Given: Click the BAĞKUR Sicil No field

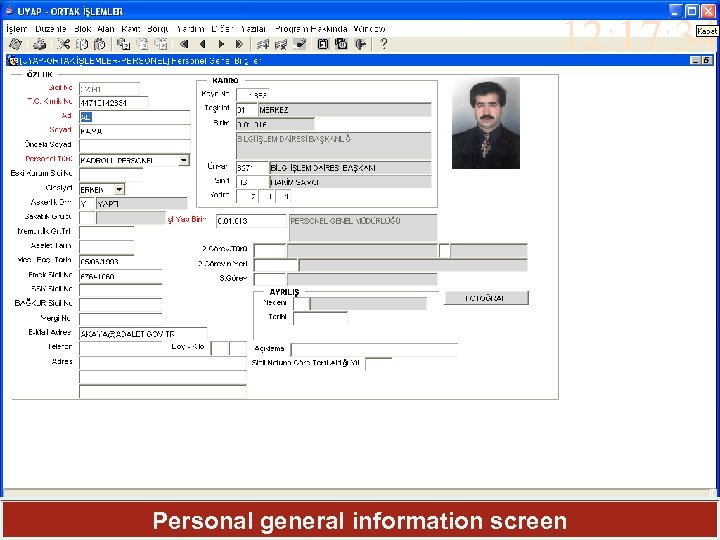Looking at the screenshot, I should 120,304.
